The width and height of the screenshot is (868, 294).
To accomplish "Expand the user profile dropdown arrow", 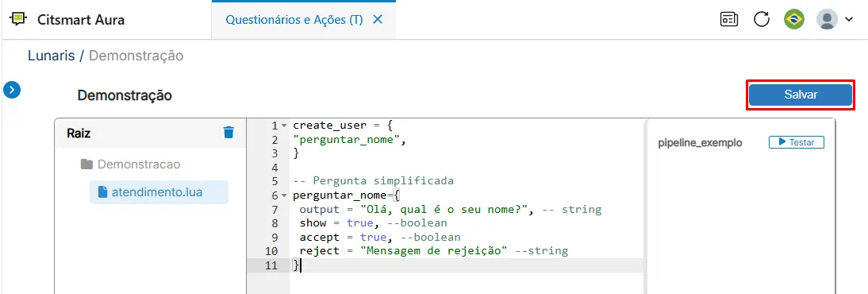I will [x=849, y=20].
